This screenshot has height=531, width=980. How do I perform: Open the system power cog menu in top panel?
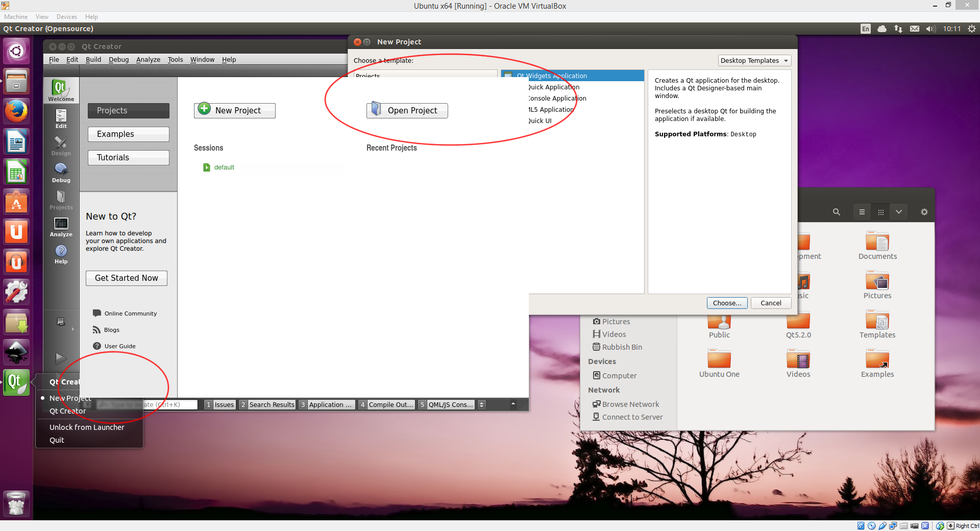tap(972, 29)
